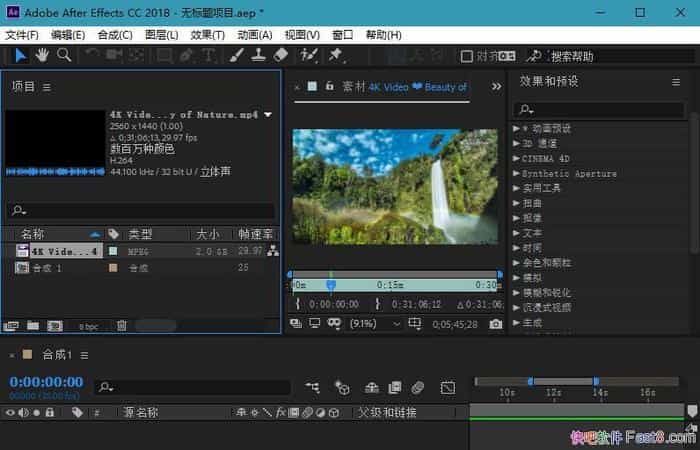Viewport: 700px width, 450px height.
Task: Toggle the lock icon on footage tab
Action: click(x=329, y=86)
